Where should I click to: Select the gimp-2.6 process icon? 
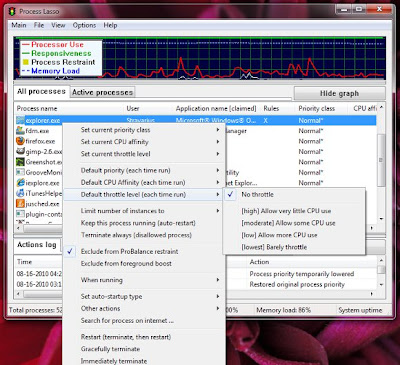click(x=20, y=151)
